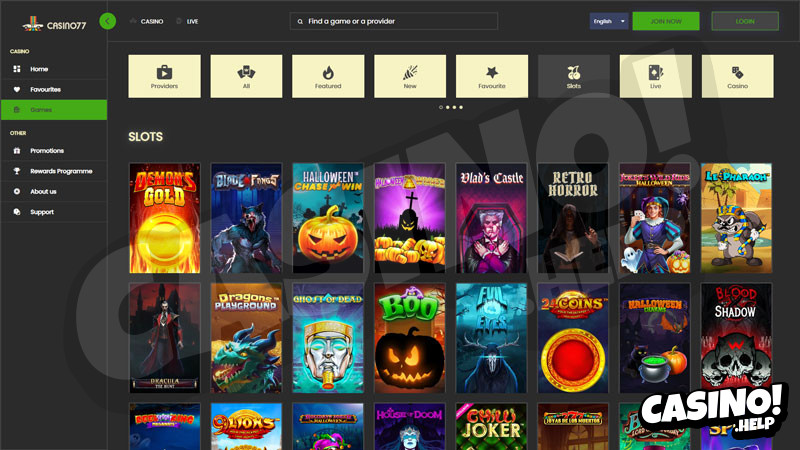
Task: Click the second carousel pagination dot
Action: (447, 107)
